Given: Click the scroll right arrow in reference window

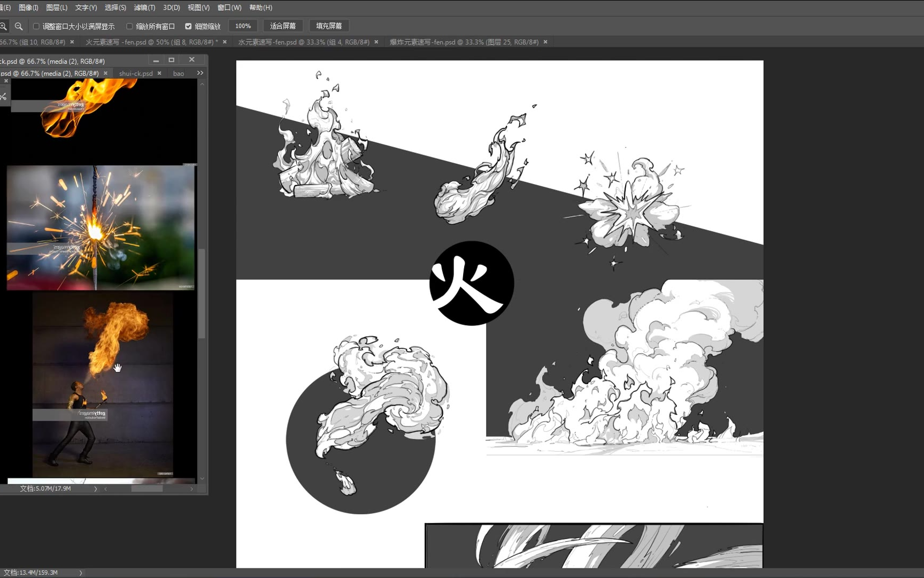Looking at the screenshot, I should click(191, 489).
